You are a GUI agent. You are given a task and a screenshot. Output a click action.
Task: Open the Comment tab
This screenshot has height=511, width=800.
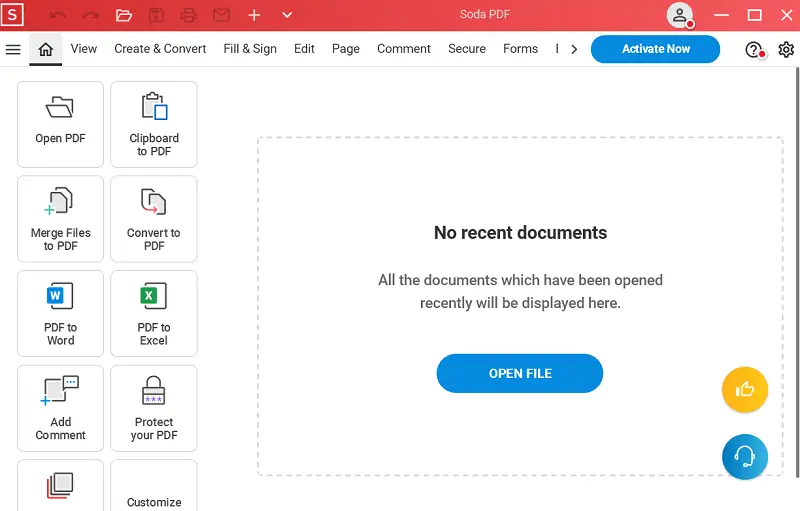coord(404,49)
